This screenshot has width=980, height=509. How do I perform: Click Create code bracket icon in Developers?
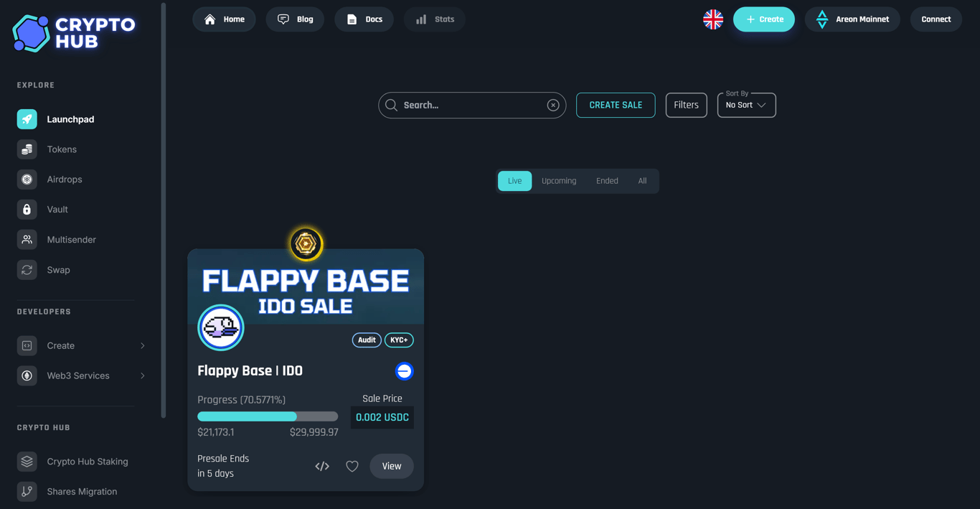point(27,345)
